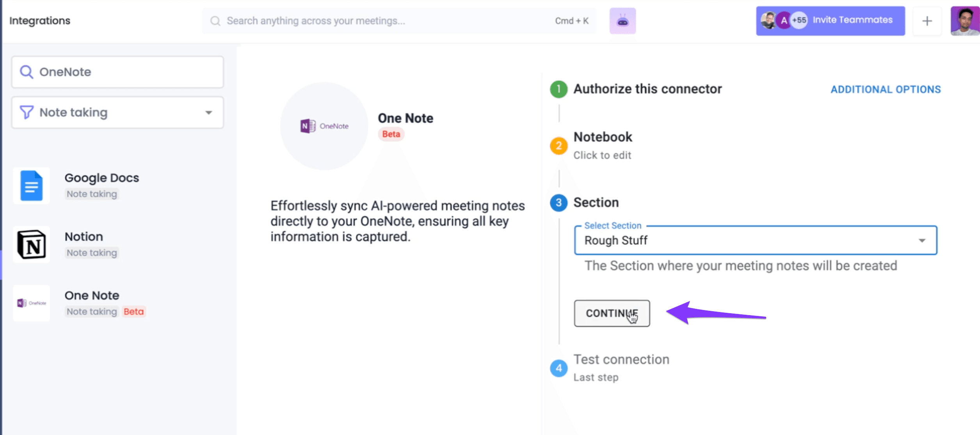Screen dimensions: 980x435
Task: Click the Click to edit label
Action: click(x=602, y=155)
